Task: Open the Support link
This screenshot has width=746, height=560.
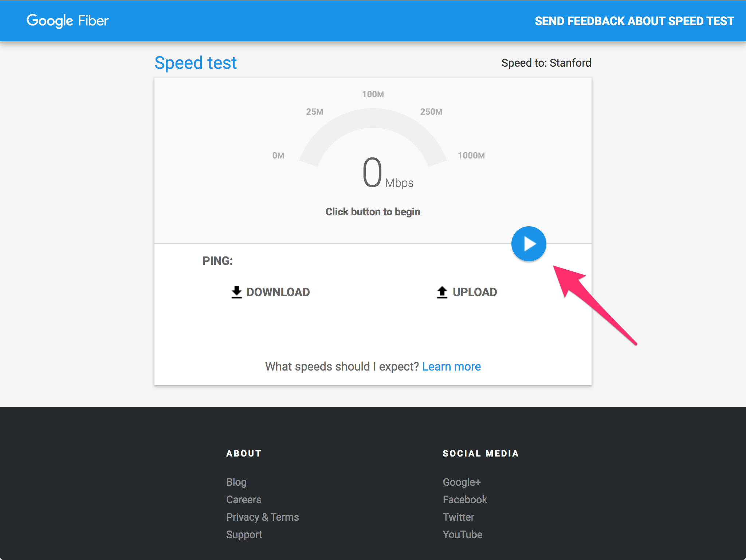Action: coord(244,534)
